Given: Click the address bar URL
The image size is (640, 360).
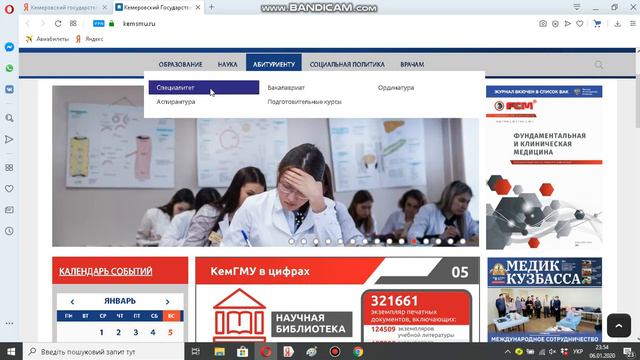Looking at the screenshot, I should [x=139, y=24].
